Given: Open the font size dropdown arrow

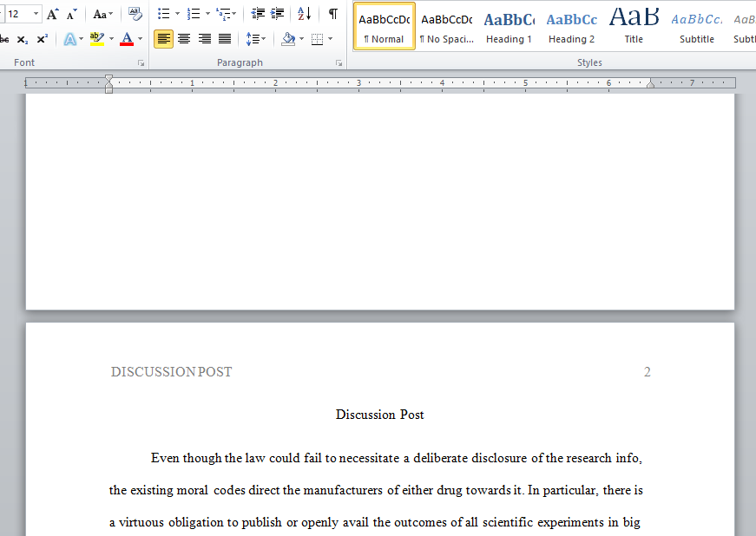Looking at the screenshot, I should click(x=36, y=14).
